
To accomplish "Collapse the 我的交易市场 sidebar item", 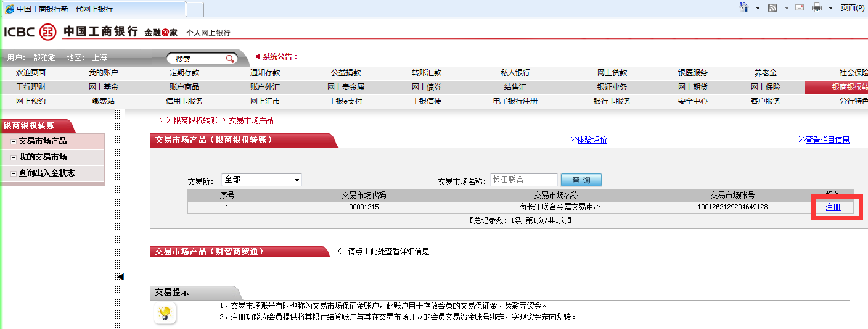I will coord(14,157).
